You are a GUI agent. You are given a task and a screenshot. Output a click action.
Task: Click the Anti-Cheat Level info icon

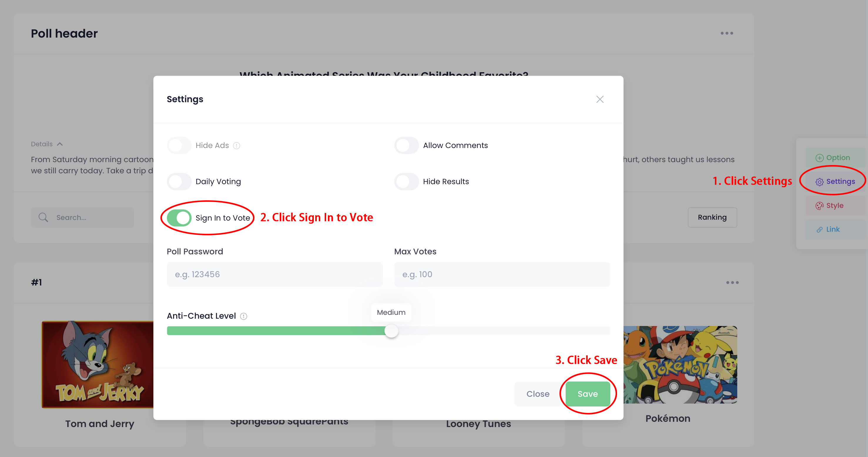(x=243, y=316)
